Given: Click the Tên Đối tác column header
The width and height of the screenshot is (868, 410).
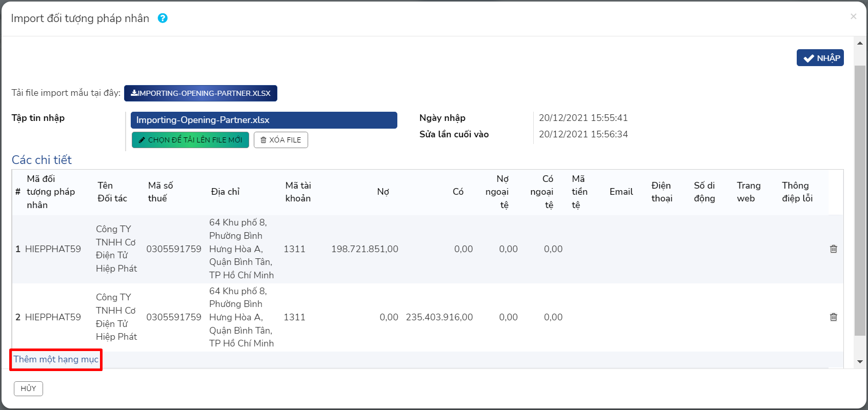Looking at the screenshot, I should pos(112,192).
